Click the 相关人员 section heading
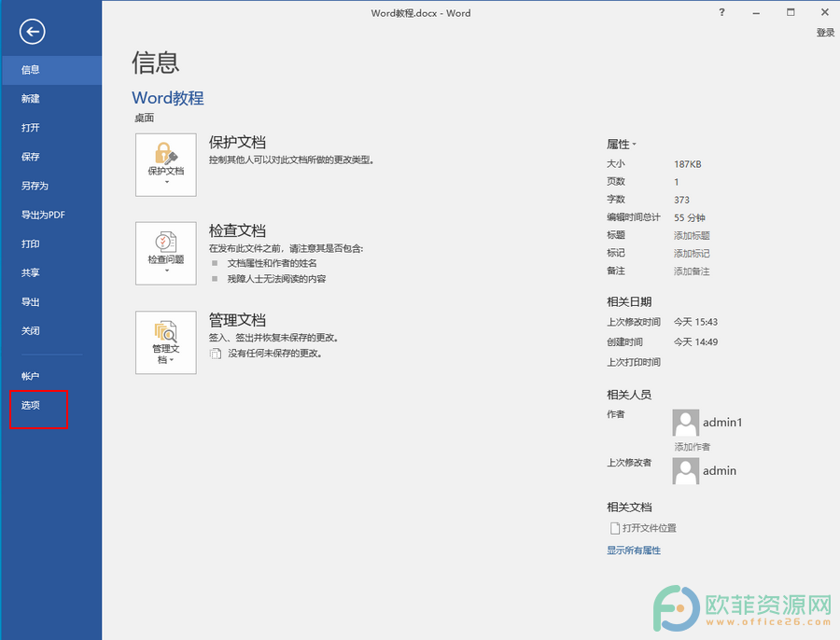 click(x=629, y=395)
